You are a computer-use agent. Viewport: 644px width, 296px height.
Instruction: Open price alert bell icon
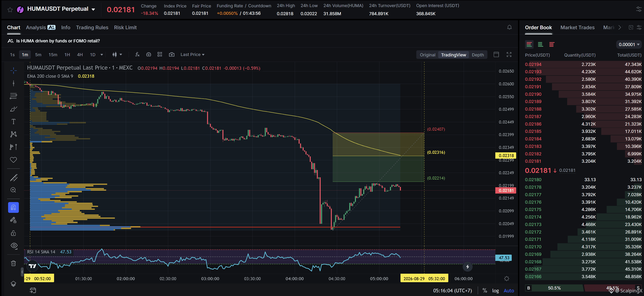[x=509, y=27]
